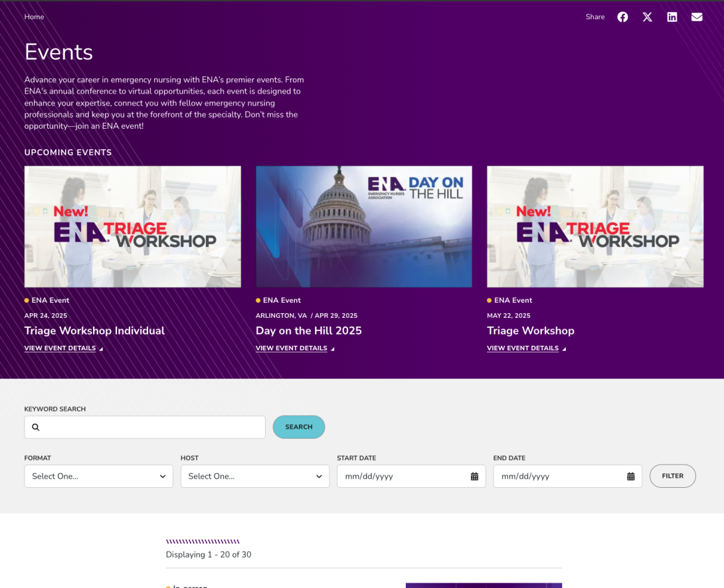Open the Triage Workshop Individual banner image
Viewport: 724px width, 588px height.
click(x=133, y=226)
